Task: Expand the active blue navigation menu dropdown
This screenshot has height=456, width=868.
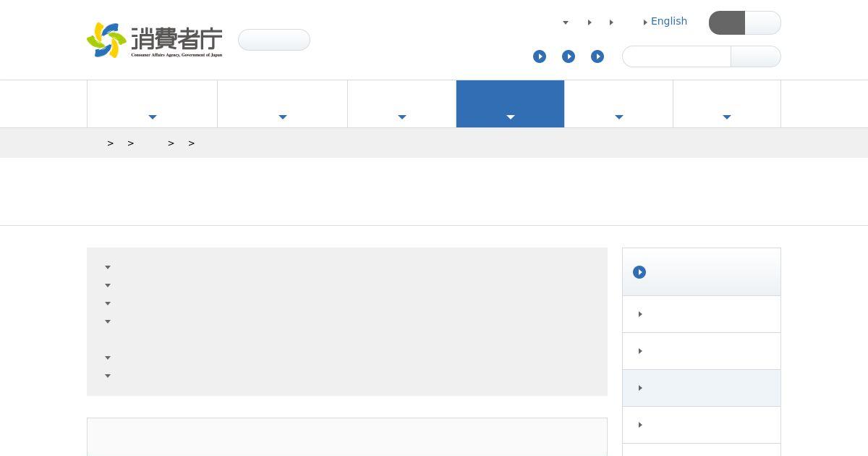Action: (x=510, y=104)
